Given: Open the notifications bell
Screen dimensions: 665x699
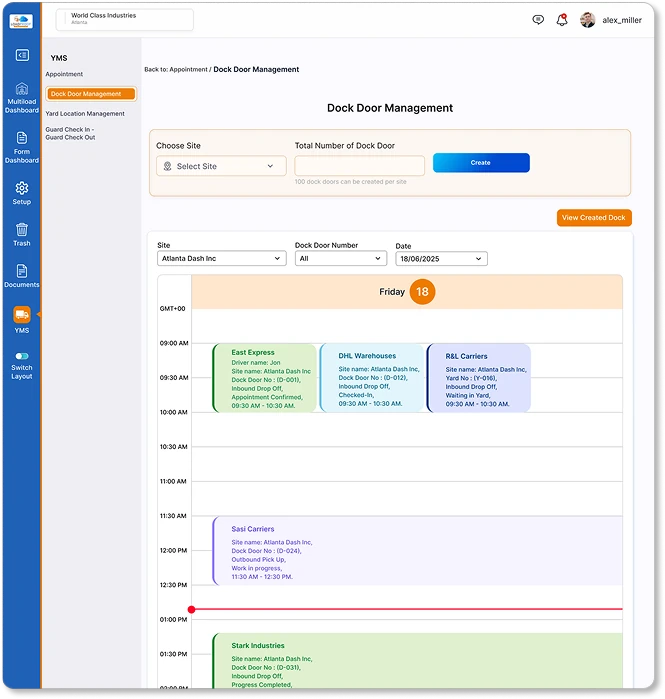Looking at the screenshot, I should [x=562, y=20].
